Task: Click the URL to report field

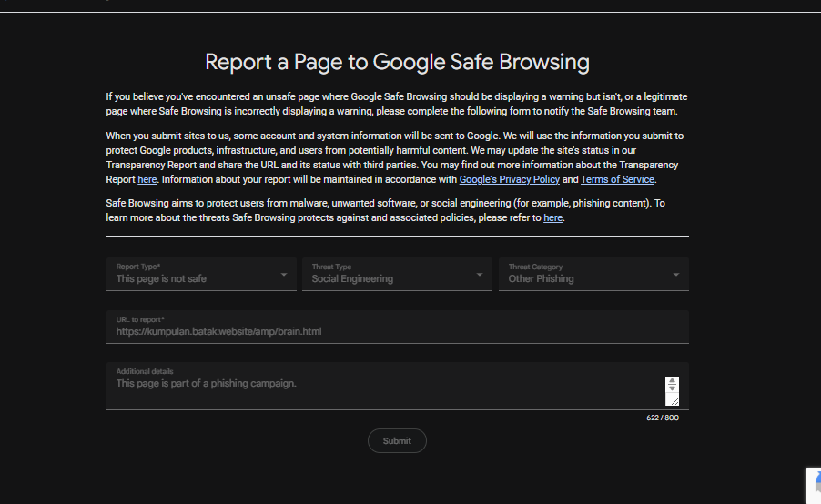Action: (398, 328)
